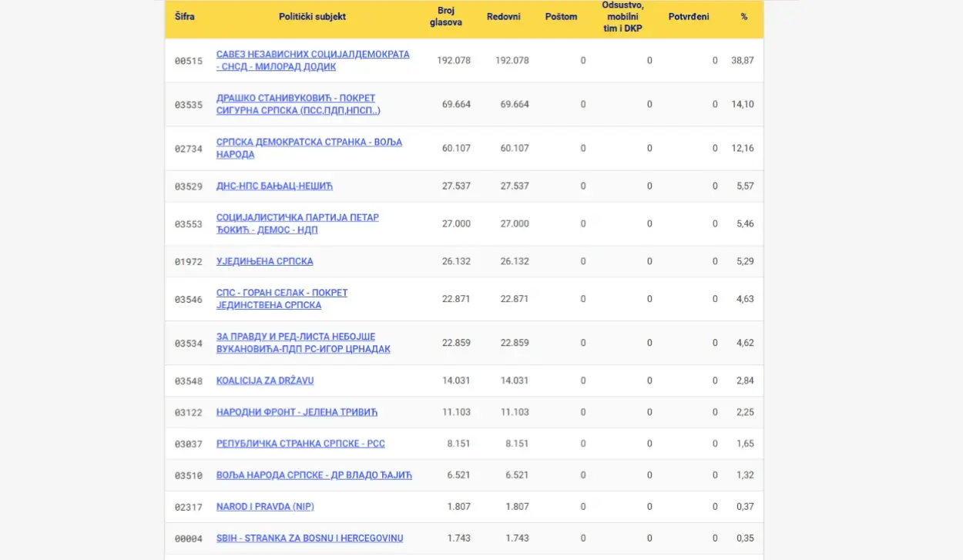Select code 03548
The height and width of the screenshot is (560, 963).
click(189, 381)
